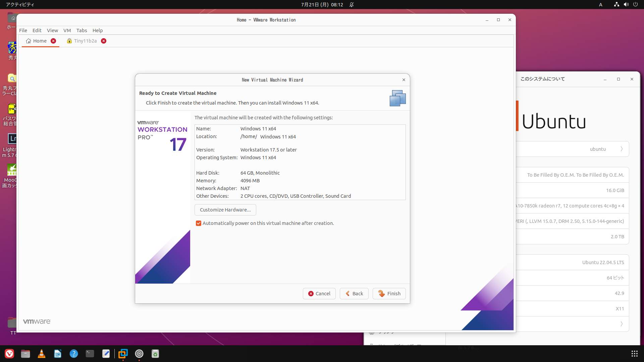Open Customize Hardware settings
The image size is (644, 362).
click(225, 210)
